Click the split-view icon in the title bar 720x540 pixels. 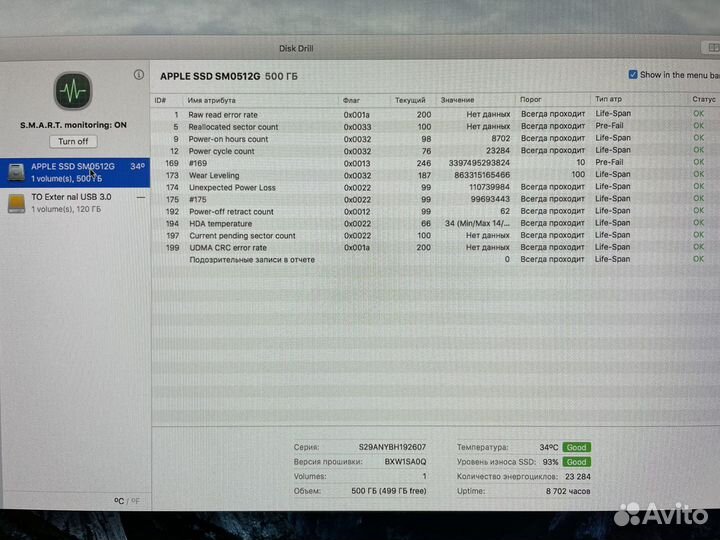tap(713, 48)
